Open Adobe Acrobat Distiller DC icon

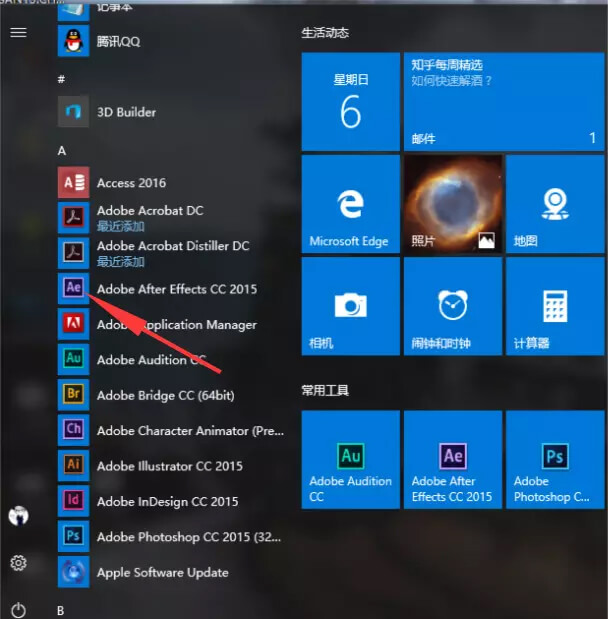tap(73, 253)
